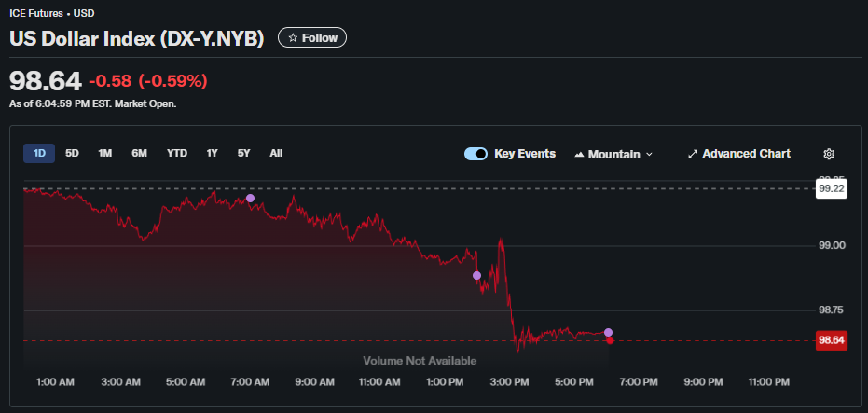This screenshot has height=413, width=868.
Task: Show the 1M time range
Action: (x=105, y=153)
